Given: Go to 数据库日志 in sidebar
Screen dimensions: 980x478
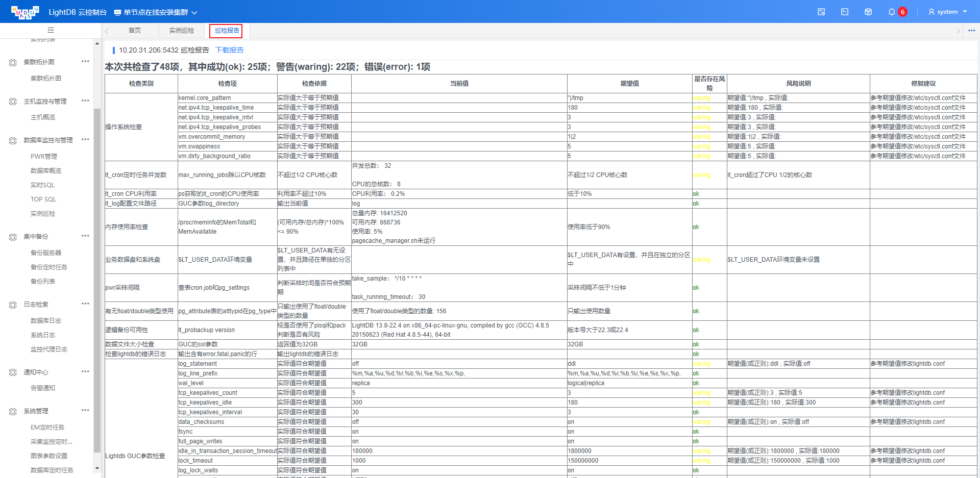Looking at the screenshot, I should [46, 321].
